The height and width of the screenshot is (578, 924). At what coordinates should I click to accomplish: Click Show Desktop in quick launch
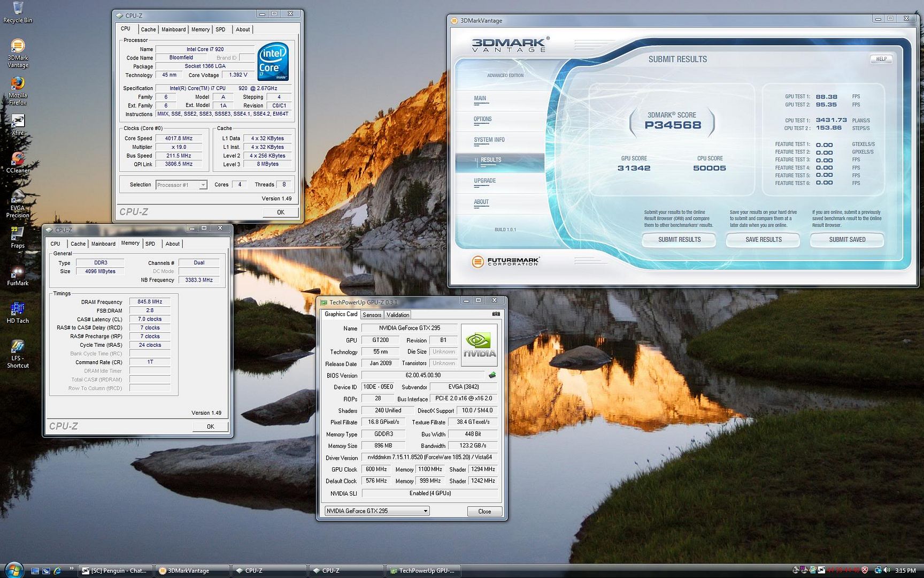[x=35, y=571]
